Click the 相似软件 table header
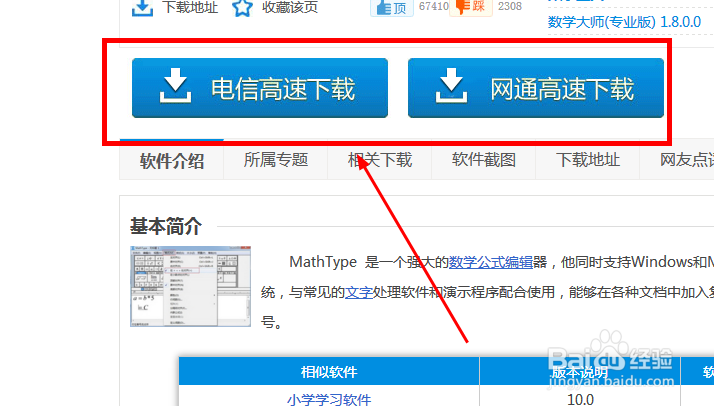Screen dimensions: 714x406 tap(329, 372)
